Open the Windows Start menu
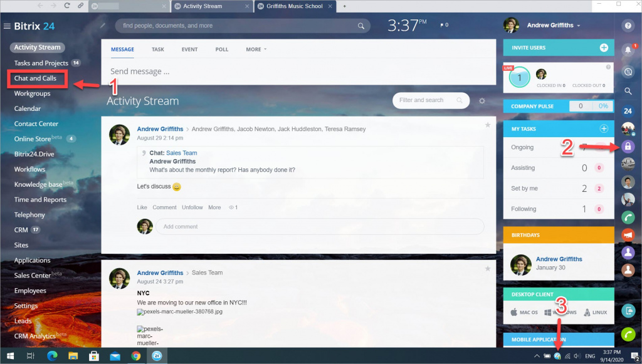 tap(10, 356)
